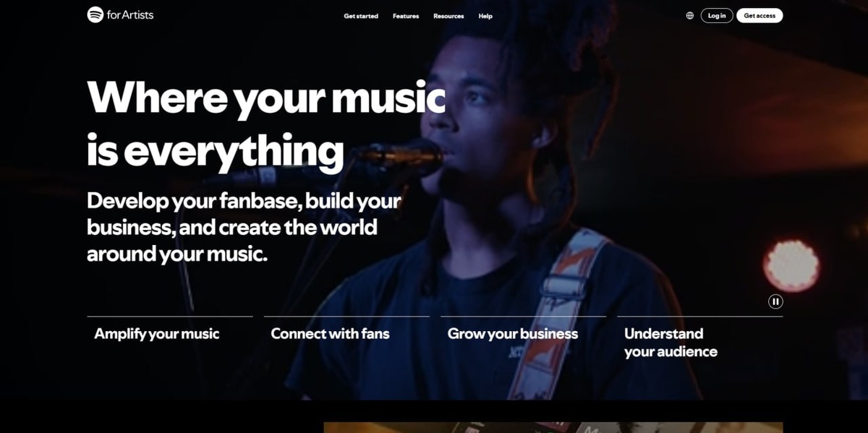Click the progress line above Connect with fans
This screenshot has width=868, height=433.
click(346, 317)
